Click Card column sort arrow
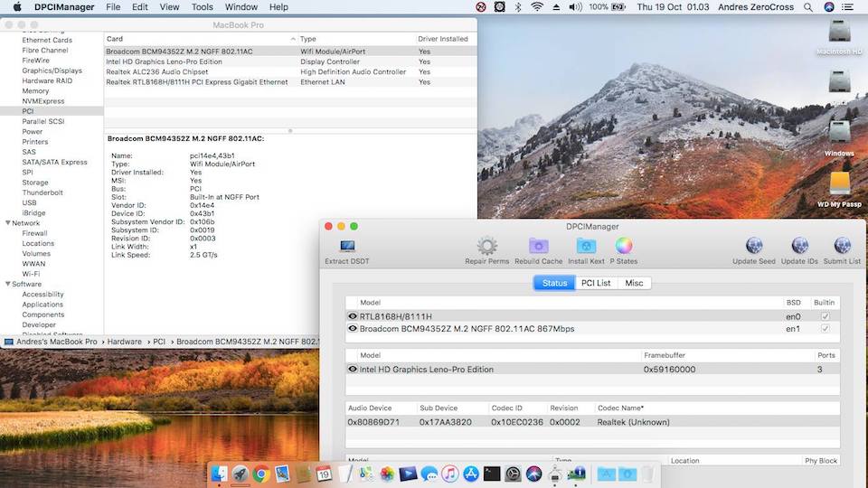868x488 pixels. (293, 39)
